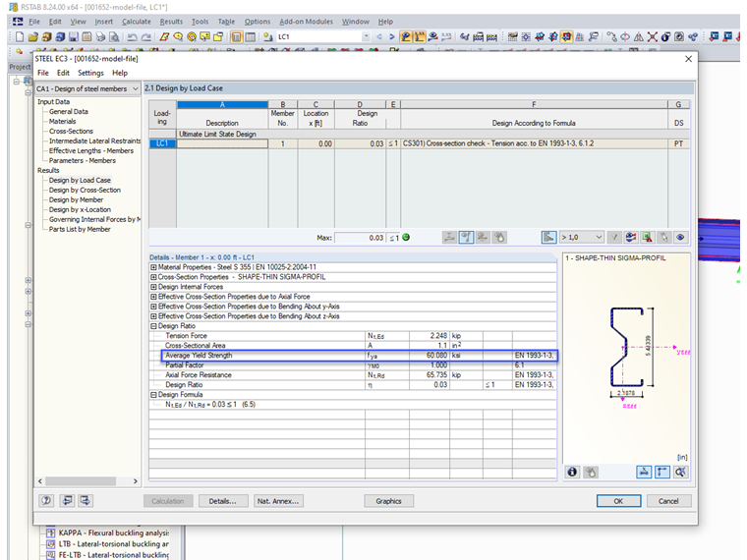Click the zoom magnifier icon under section preview
The image size is (747, 560).
tap(680, 472)
